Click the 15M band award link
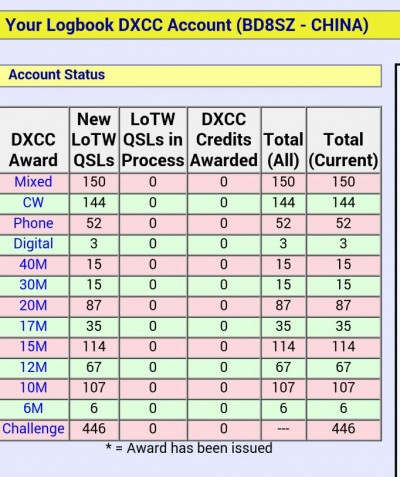 (x=33, y=347)
